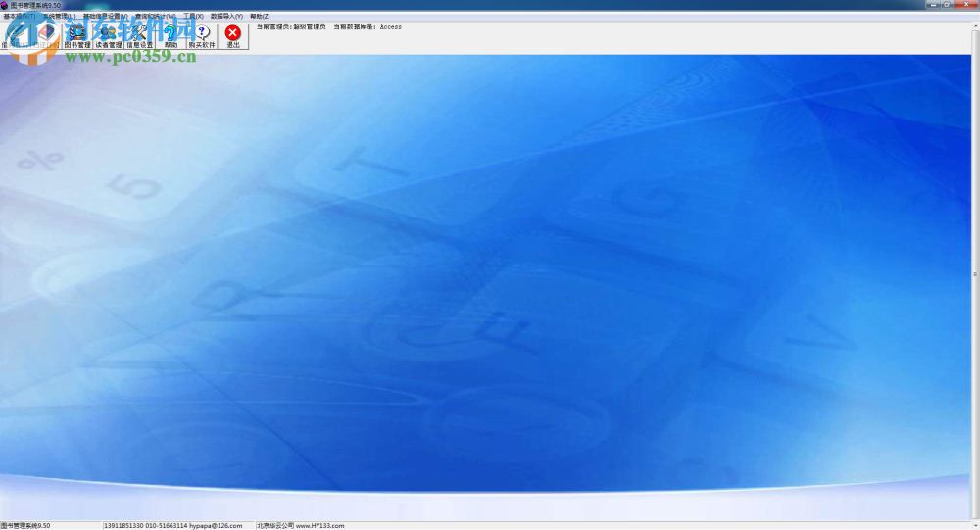Screen dimensions: 980x530
Task: Open the 信息设置 toolbar button
Action: click(140, 36)
